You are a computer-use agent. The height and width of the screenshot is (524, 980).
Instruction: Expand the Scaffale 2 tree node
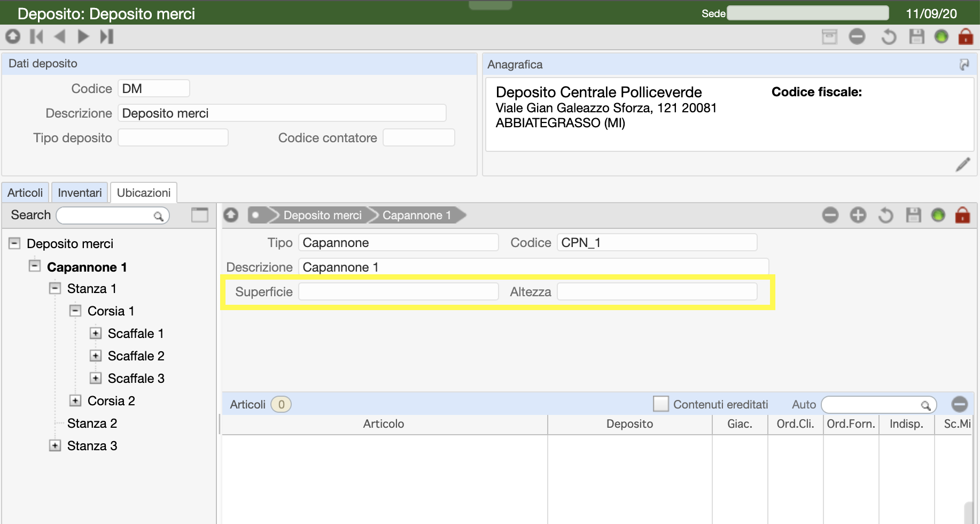coord(96,356)
